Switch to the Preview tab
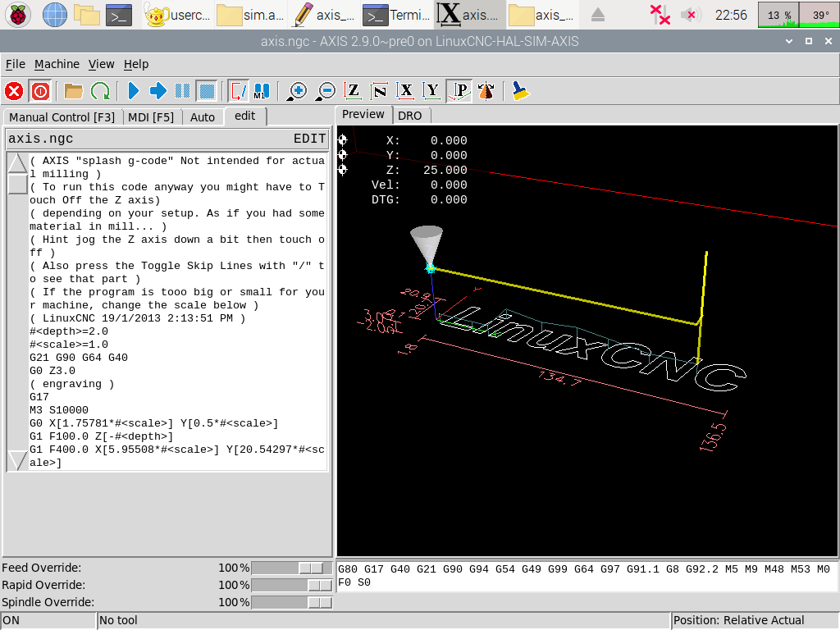Image resolution: width=840 pixels, height=630 pixels. tap(363, 114)
